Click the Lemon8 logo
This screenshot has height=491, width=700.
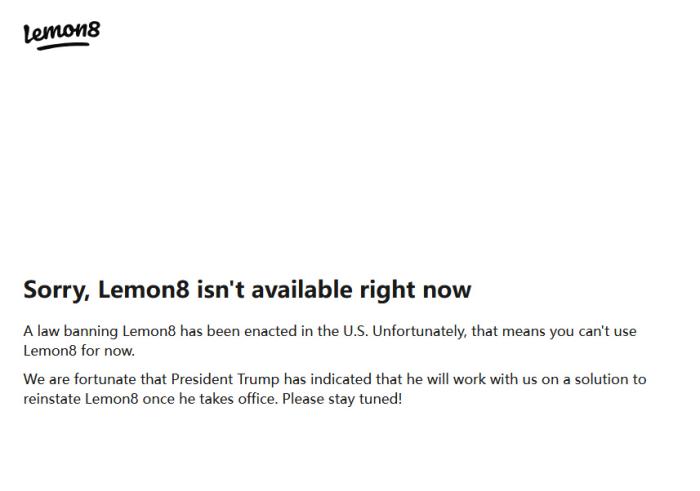(61, 32)
